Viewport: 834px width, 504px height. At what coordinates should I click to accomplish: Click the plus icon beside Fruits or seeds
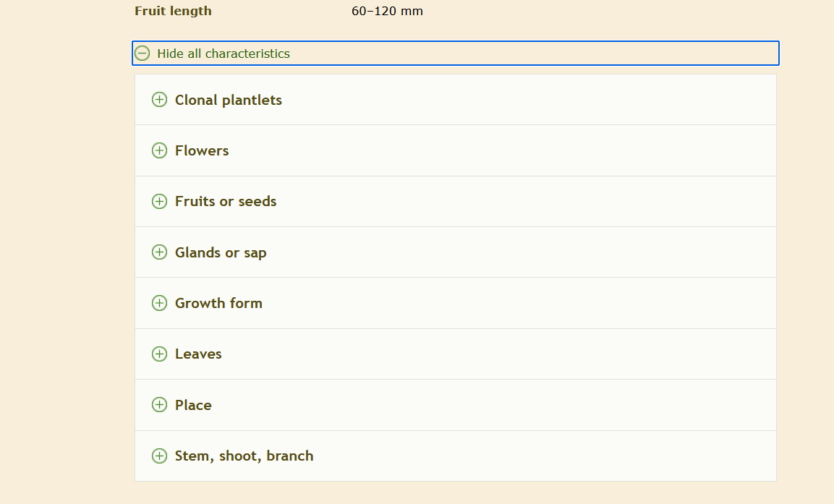(159, 202)
